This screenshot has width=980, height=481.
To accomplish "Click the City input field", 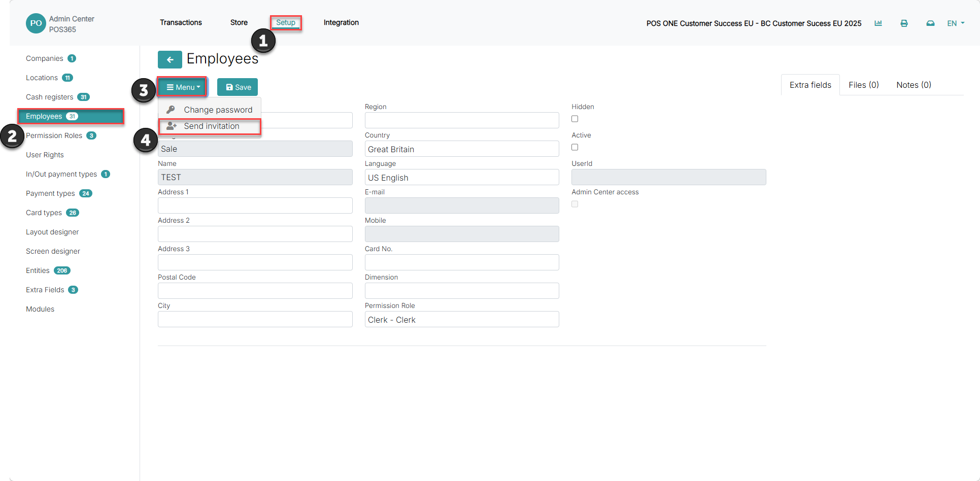I will (x=255, y=319).
